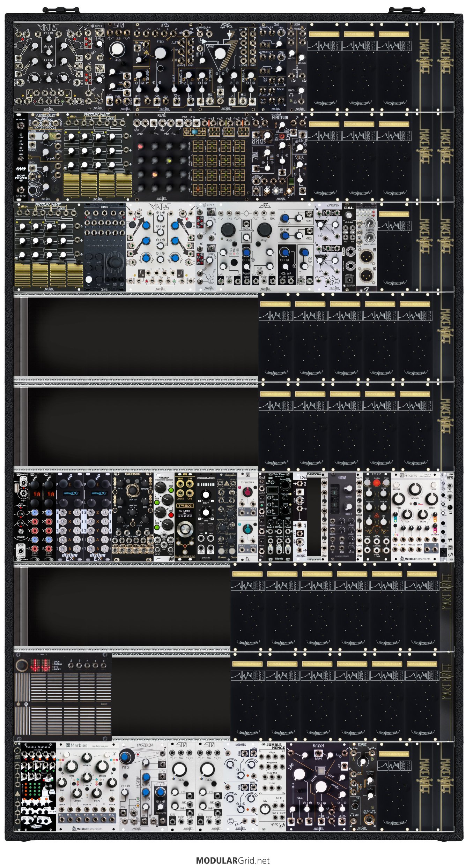The width and height of the screenshot is (466, 868).
Task: Click the Mysteron module
Action: pyautogui.click(x=143, y=787)
